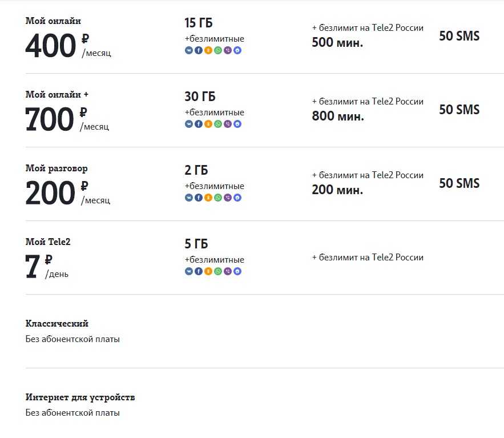Click the Facebook icon in the Мой онлайн plan
The height and width of the screenshot is (438, 504).
[x=199, y=50]
